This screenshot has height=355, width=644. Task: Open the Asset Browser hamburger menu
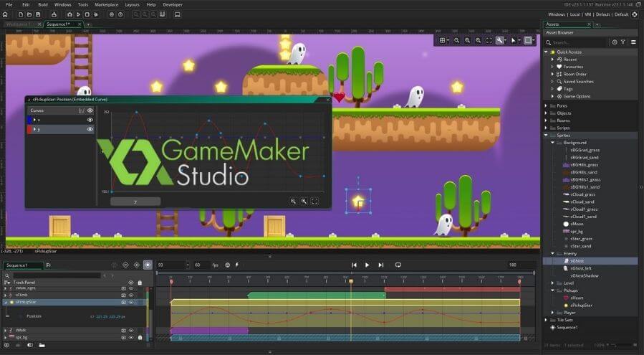633,42
